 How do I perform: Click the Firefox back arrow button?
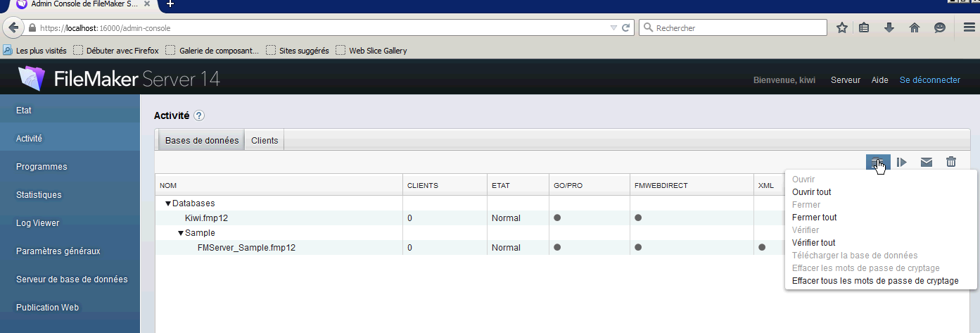13,28
